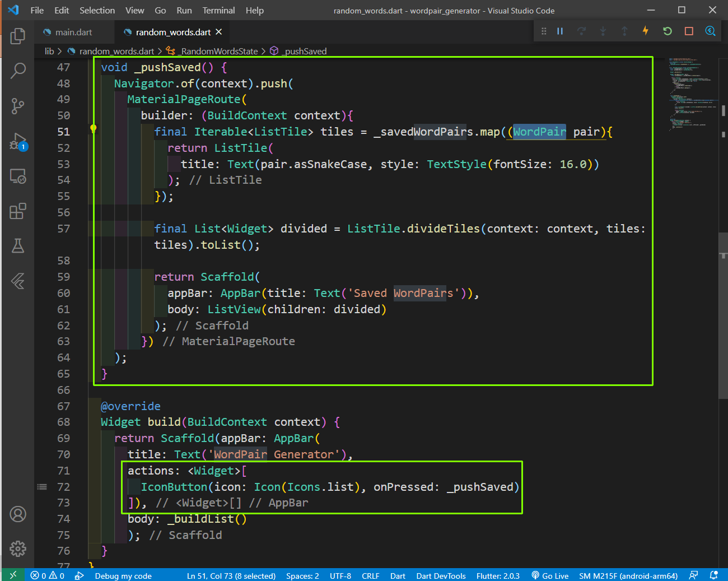Change line ending via 'CRLF'
Image resolution: width=728 pixels, height=581 pixels.
[x=371, y=575]
